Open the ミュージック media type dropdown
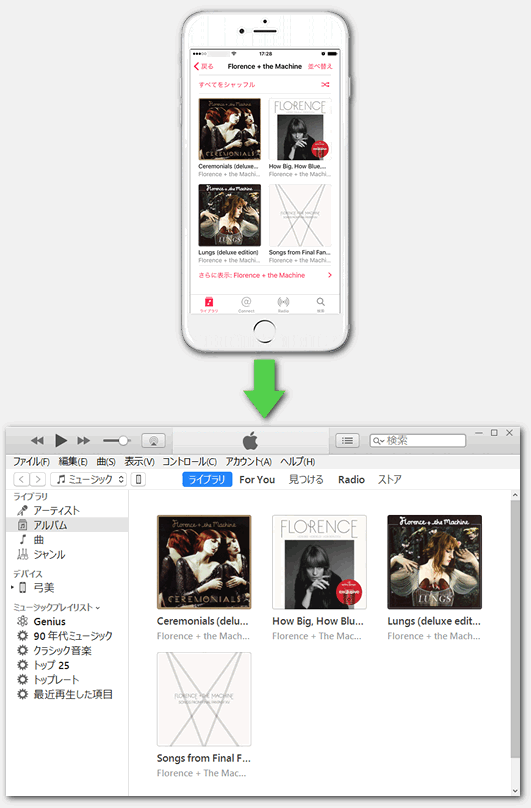531x808 pixels. (x=89, y=479)
